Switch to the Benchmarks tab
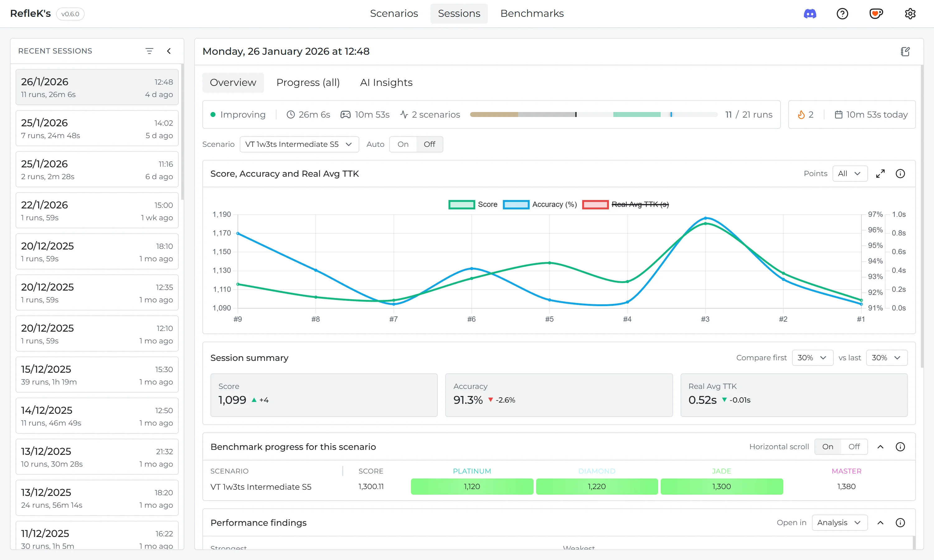934x560 pixels. pyautogui.click(x=531, y=14)
